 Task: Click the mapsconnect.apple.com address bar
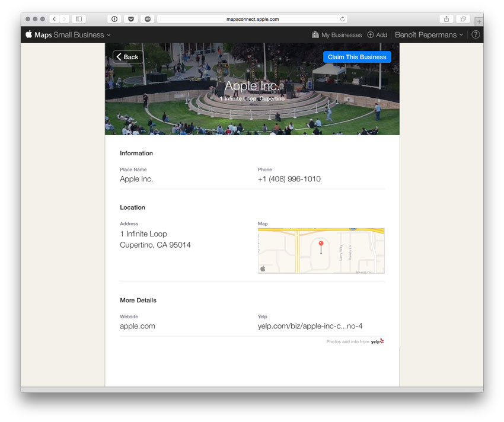pyautogui.click(x=252, y=19)
